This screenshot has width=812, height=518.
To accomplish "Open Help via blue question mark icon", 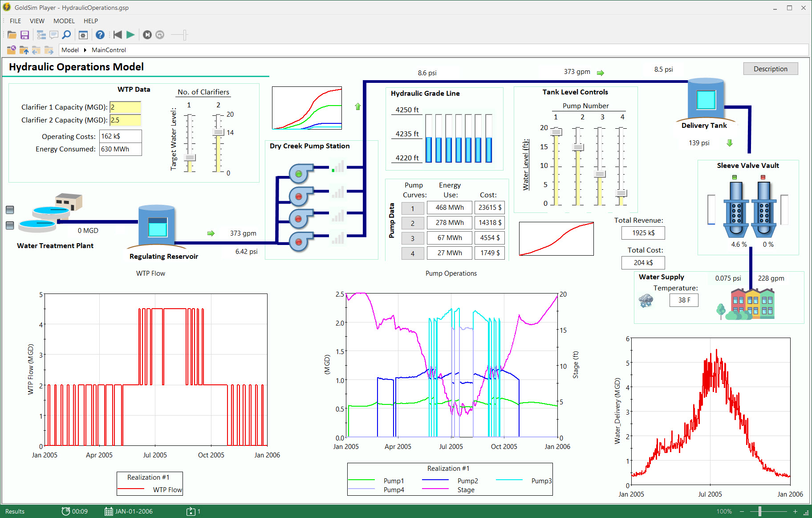I will click(x=100, y=35).
